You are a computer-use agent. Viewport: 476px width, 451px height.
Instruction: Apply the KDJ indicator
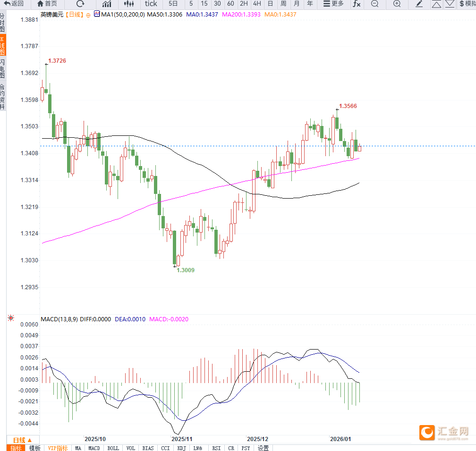pyautogui.click(x=181, y=448)
